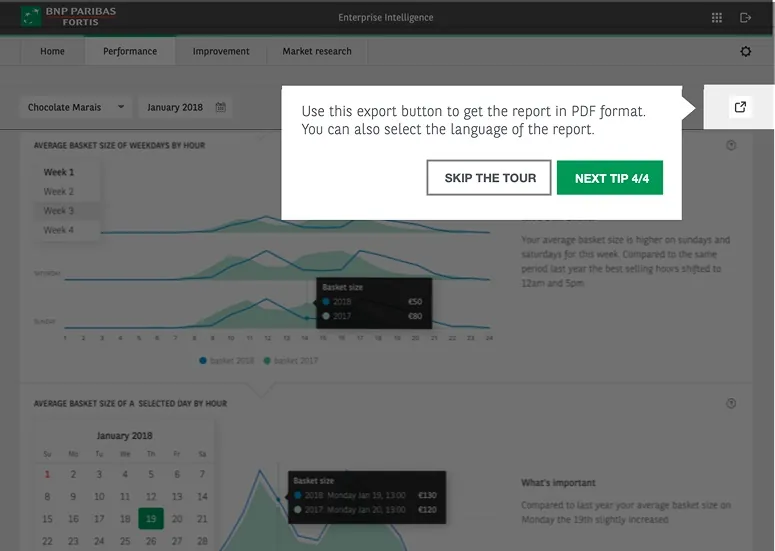Screen dimensions: 775x551
Task: Click help icon of weekdays basket chart
Action: click(x=731, y=145)
